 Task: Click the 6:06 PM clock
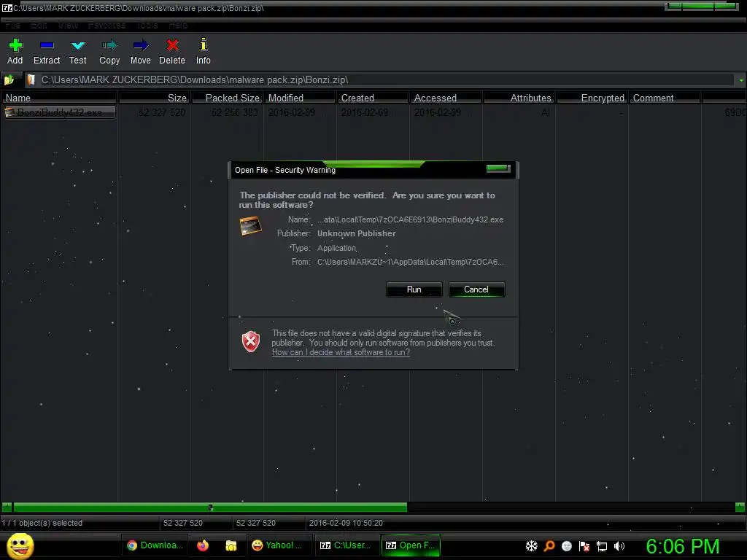(x=683, y=546)
